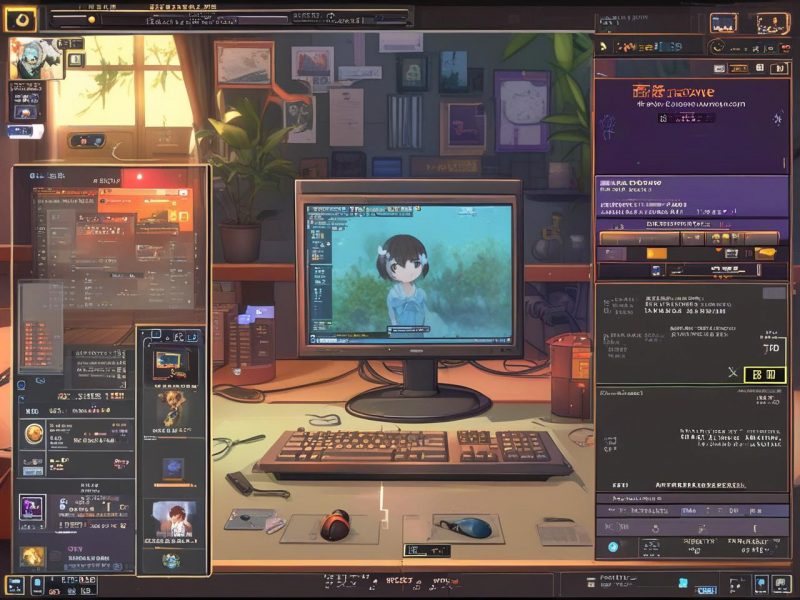Click the blue LD icon atop the thumbnail strip
This screenshot has width=800, height=600.
(192, 337)
